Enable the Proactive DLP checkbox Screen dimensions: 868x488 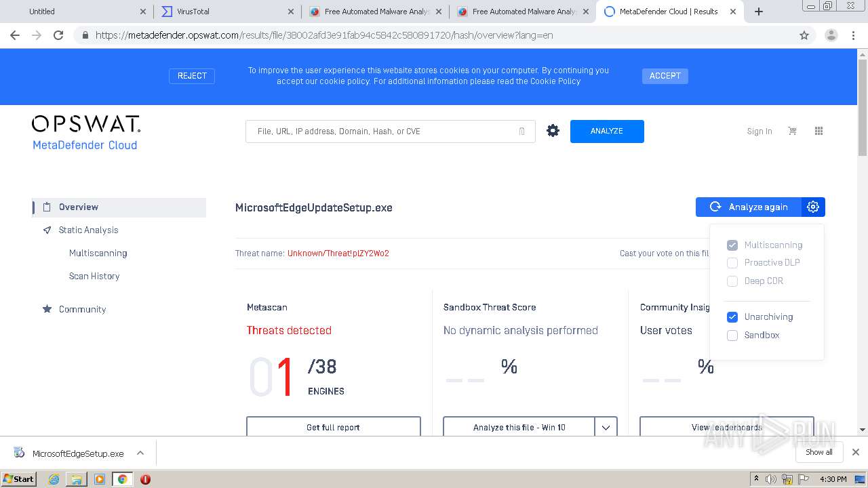(x=732, y=263)
